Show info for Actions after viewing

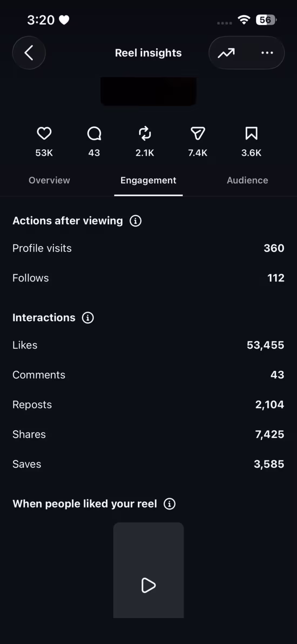point(136,221)
